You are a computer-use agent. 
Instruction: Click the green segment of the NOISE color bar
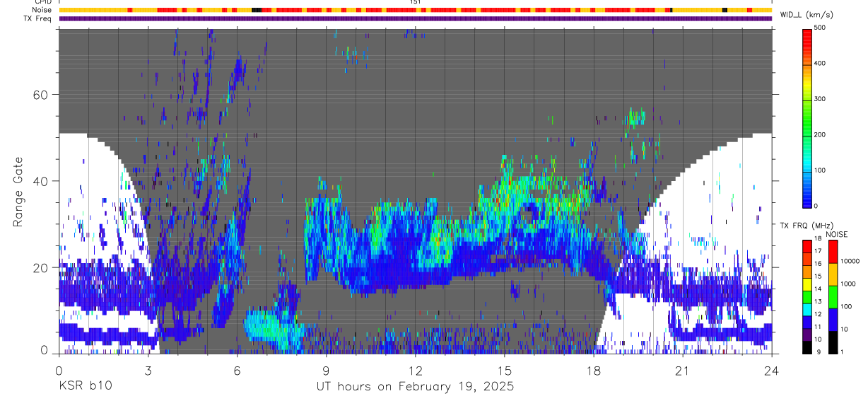[x=832, y=296]
